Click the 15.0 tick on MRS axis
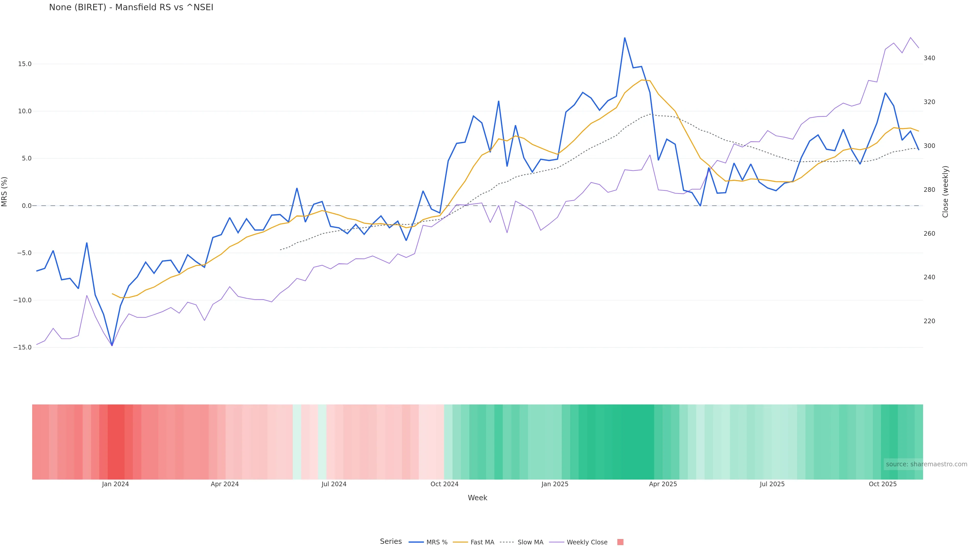This screenshot has width=980, height=551. (25, 64)
